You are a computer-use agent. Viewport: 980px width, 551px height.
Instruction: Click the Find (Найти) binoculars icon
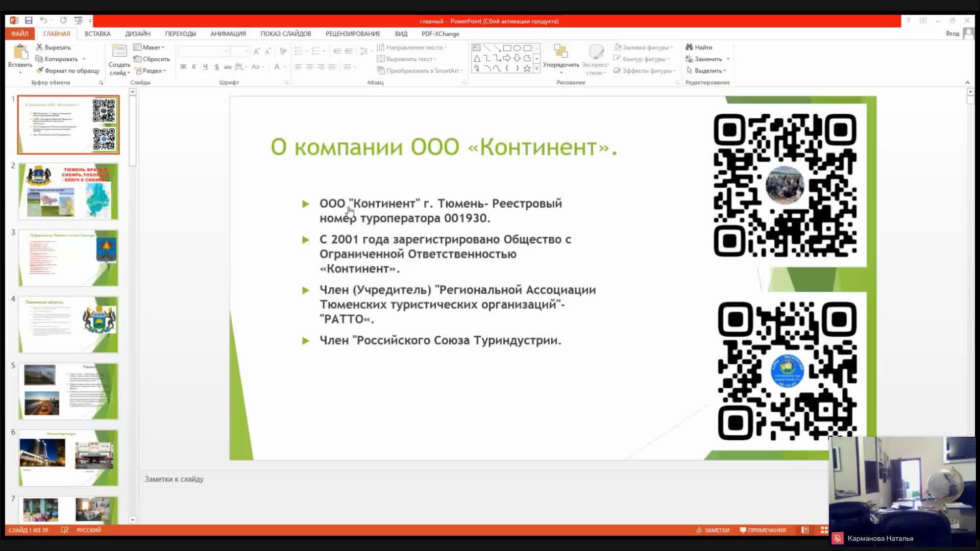click(689, 47)
